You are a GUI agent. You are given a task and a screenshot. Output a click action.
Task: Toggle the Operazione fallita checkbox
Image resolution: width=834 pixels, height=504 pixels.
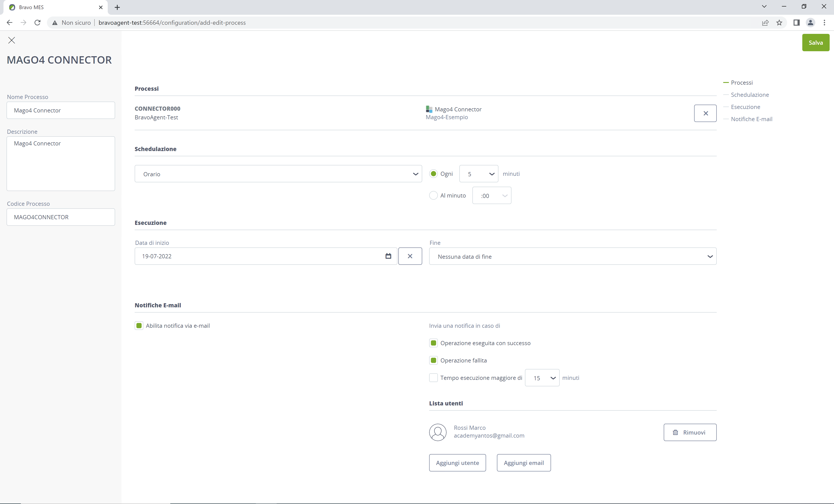[433, 360]
